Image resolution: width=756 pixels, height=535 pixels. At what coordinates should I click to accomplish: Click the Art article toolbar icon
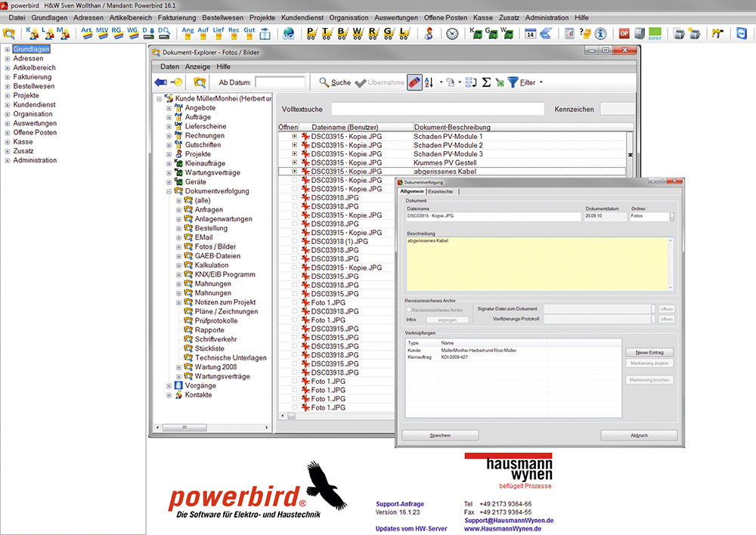(86, 32)
